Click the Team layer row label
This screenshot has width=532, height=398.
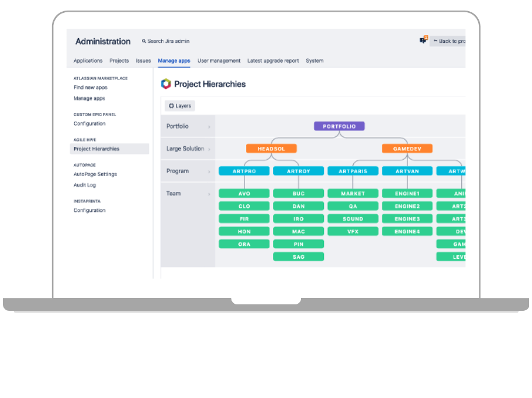click(174, 194)
